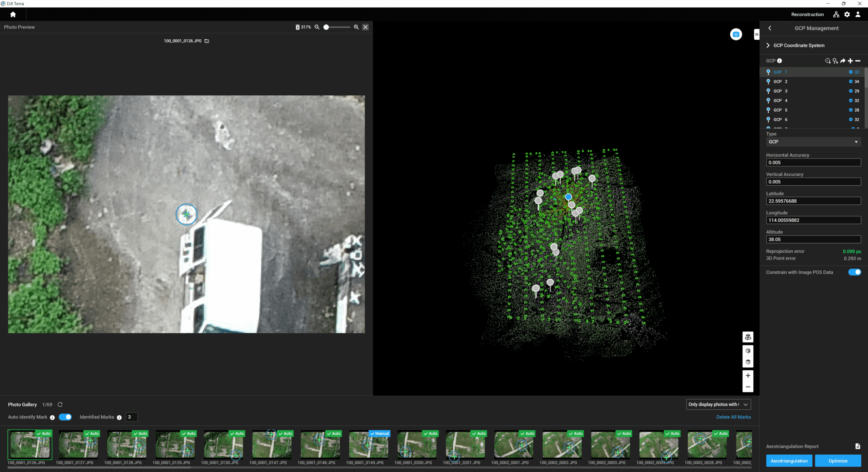Open the Aerotriangulation Report document icon
This screenshot has height=472, width=868.
tap(857, 446)
